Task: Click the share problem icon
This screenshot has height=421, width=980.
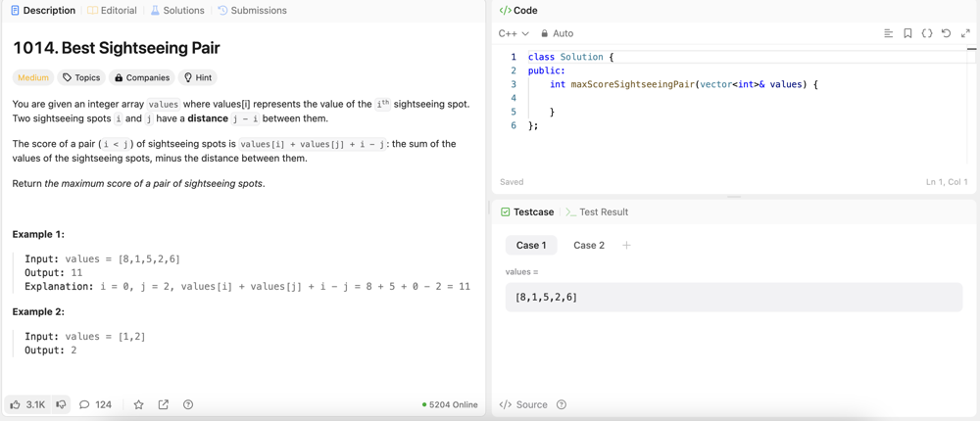Action: point(163,404)
